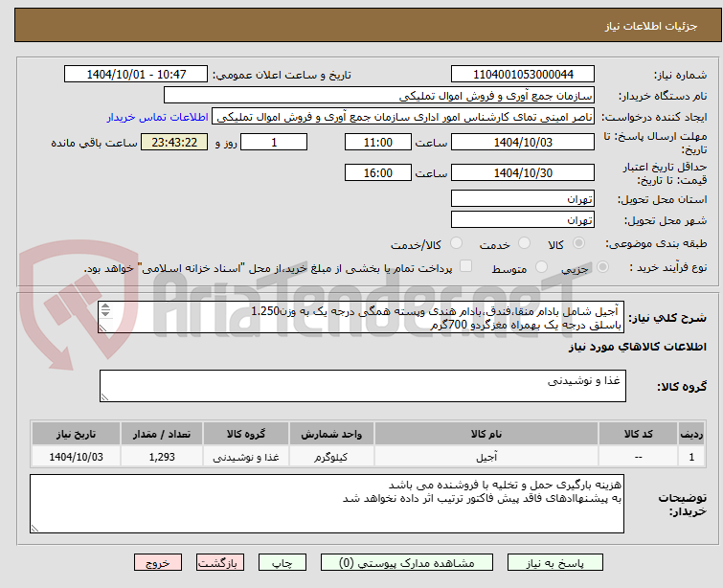This screenshot has height=588, width=723.
Task: Click the تاریخ نیاز column header
Action: [76, 434]
